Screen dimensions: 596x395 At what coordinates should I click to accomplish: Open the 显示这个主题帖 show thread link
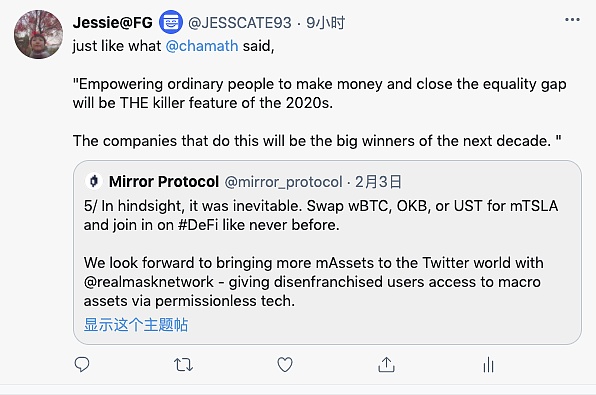[136, 325]
